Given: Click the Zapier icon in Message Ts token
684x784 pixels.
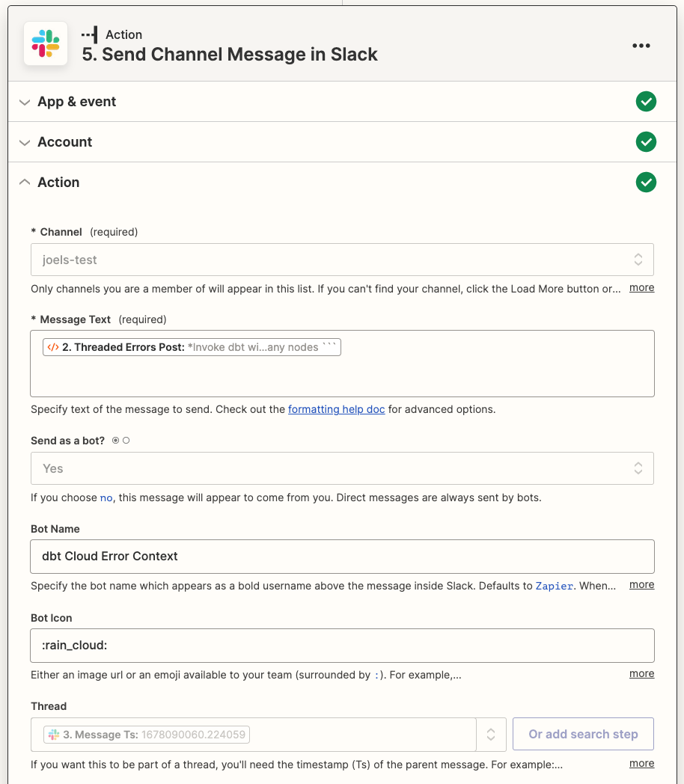Looking at the screenshot, I should pyautogui.click(x=54, y=734).
